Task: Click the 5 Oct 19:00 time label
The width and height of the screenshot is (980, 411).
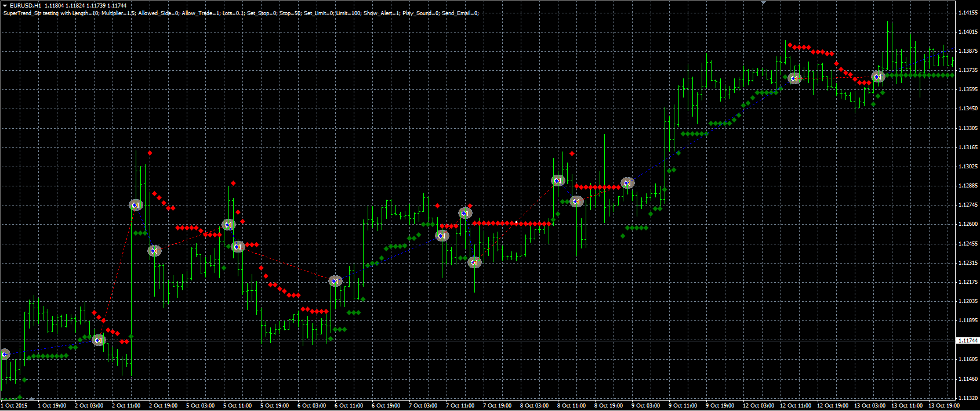Action: [275, 406]
